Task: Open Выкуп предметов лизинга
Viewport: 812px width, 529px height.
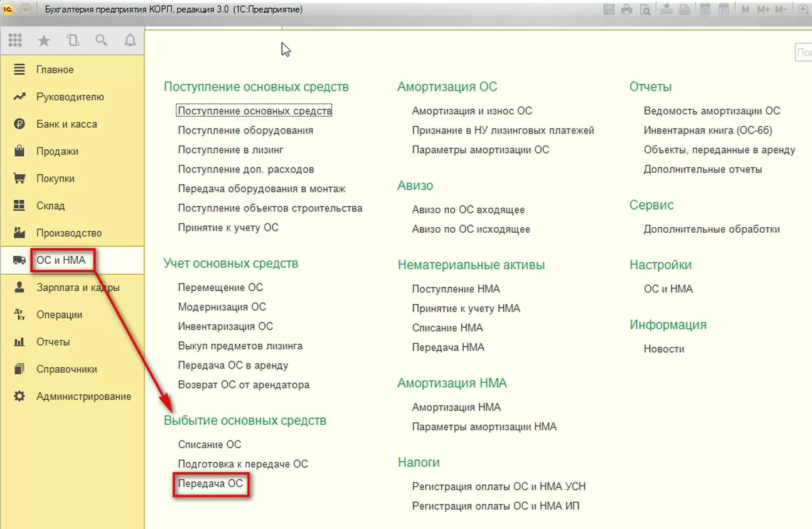Action: [x=240, y=346]
